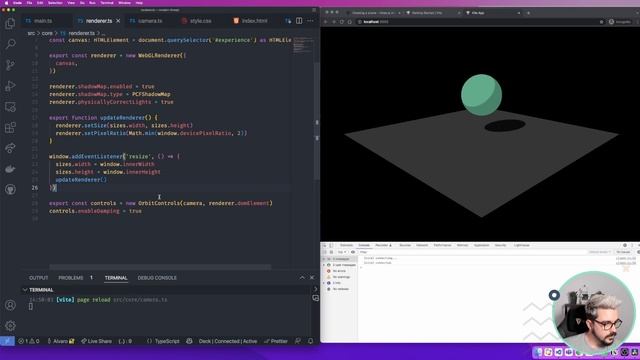Click the Dock Connected Active status item
The image size is (640, 360).
click(x=228, y=341)
